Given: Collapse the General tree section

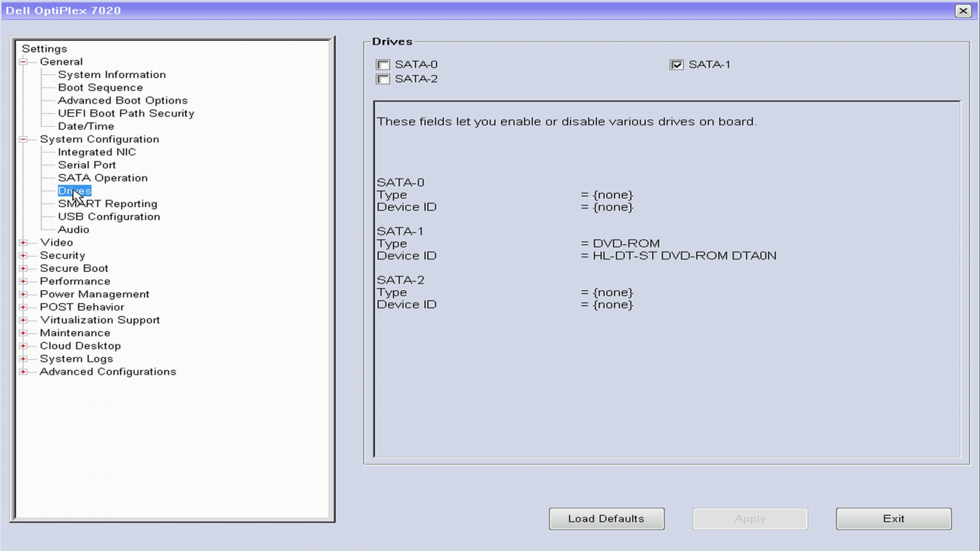Looking at the screenshot, I should coord(24,62).
